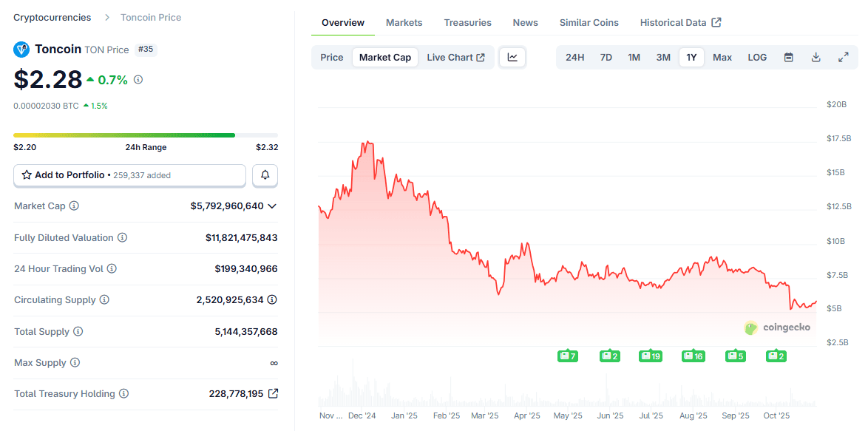868x431 pixels.
Task: Expand the Market Cap breakdown chevron
Action: (273, 206)
